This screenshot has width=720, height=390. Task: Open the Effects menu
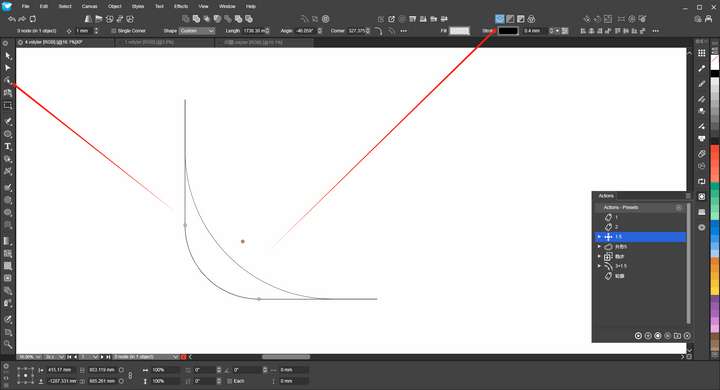pyautogui.click(x=181, y=6)
